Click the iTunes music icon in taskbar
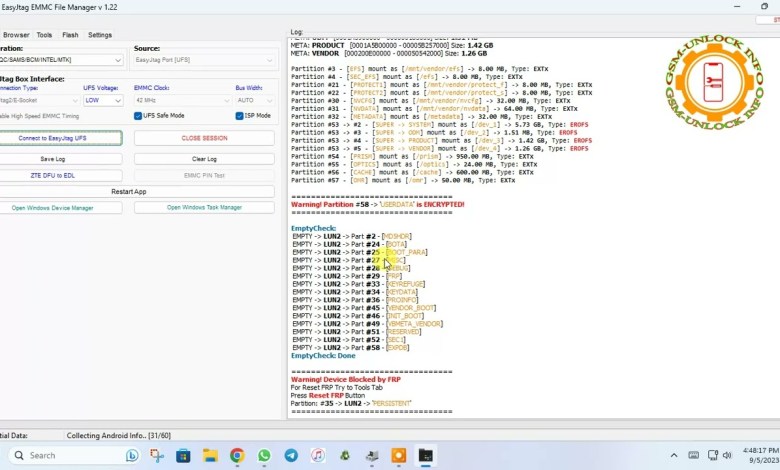This screenshot has height=470, width=780. click(x=318, y=456)
